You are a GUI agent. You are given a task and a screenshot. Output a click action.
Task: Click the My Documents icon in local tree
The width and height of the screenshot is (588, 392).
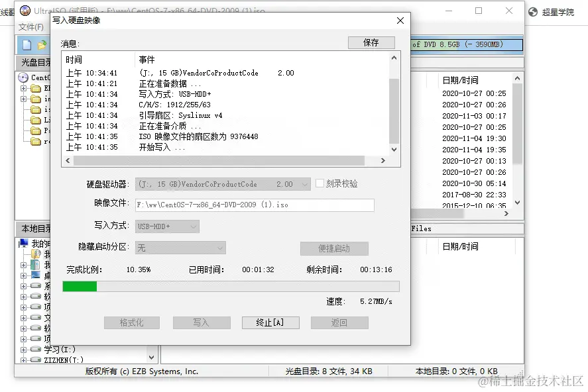pos(36,265)
